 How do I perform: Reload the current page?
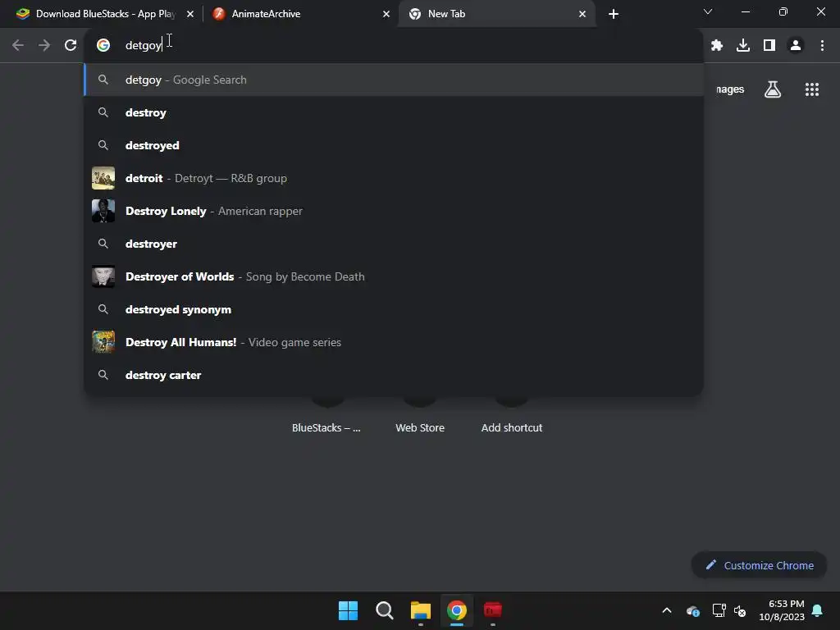[71, 45]
